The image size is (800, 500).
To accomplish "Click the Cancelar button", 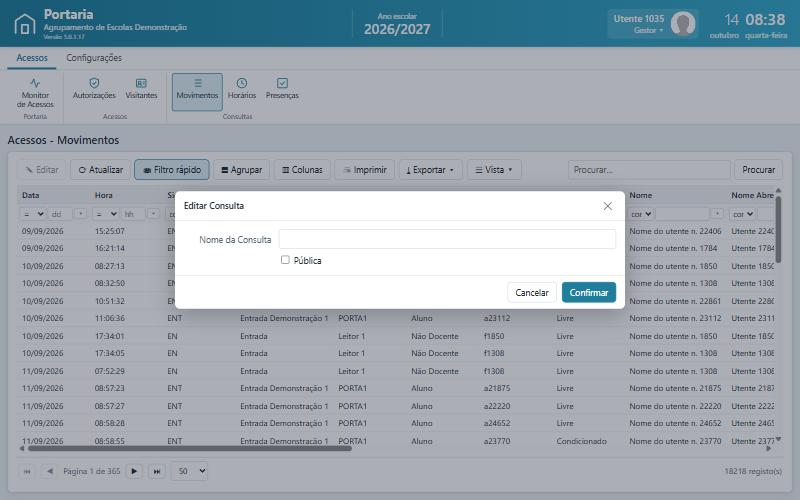I will click(x=532, y=292).
